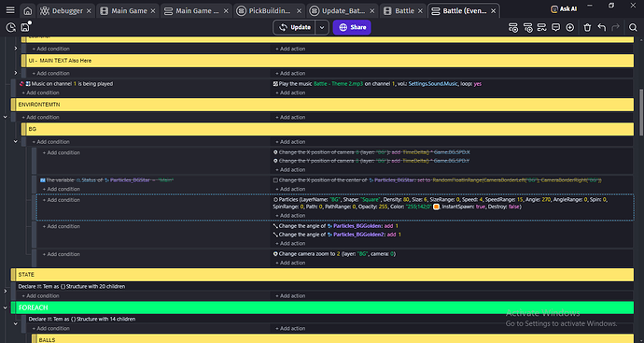
Task: Add a sub-event to selected event
Action: [x=527, y=27]
